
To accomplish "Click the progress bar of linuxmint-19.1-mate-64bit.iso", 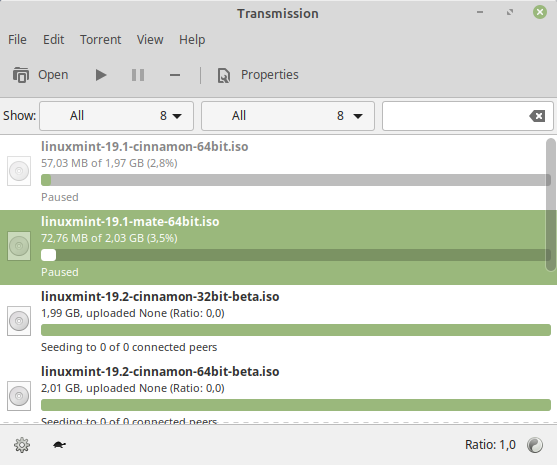I will (x=296, y=255).
